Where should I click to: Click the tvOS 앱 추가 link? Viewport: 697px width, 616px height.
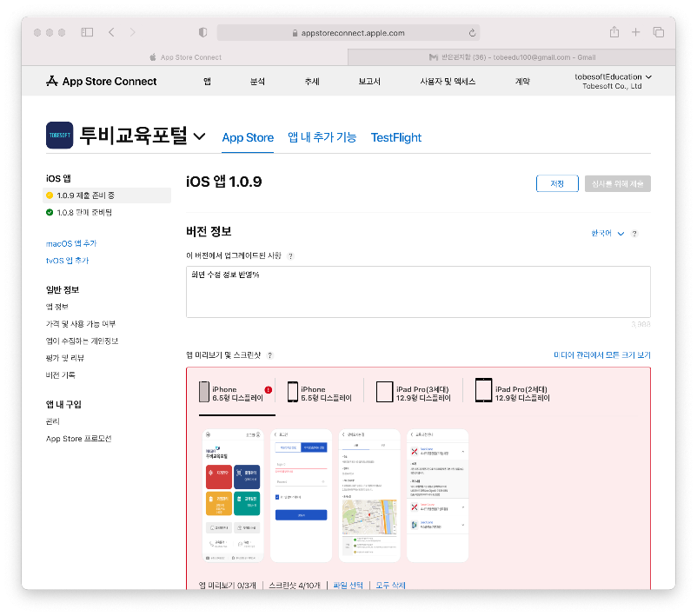(67, 261)
